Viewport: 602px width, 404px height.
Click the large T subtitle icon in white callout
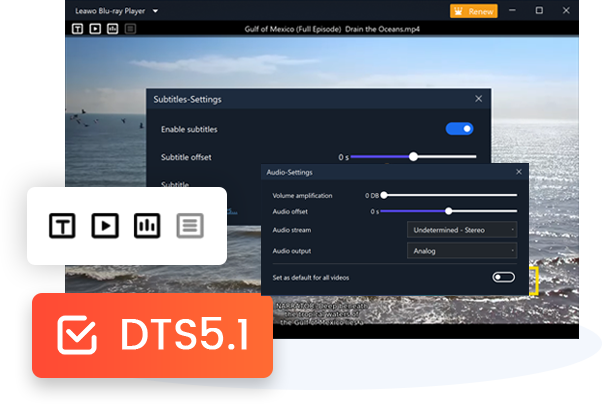point(63,226)
